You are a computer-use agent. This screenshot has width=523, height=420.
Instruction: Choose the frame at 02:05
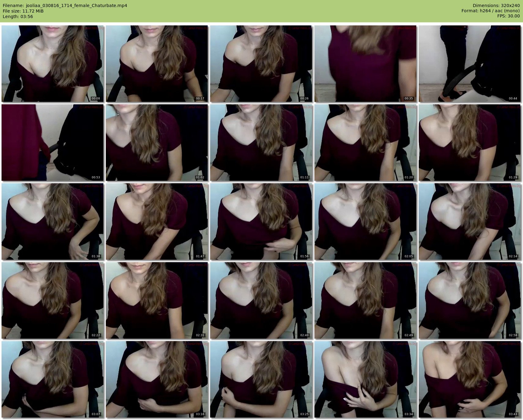click(x=365, y=221)
